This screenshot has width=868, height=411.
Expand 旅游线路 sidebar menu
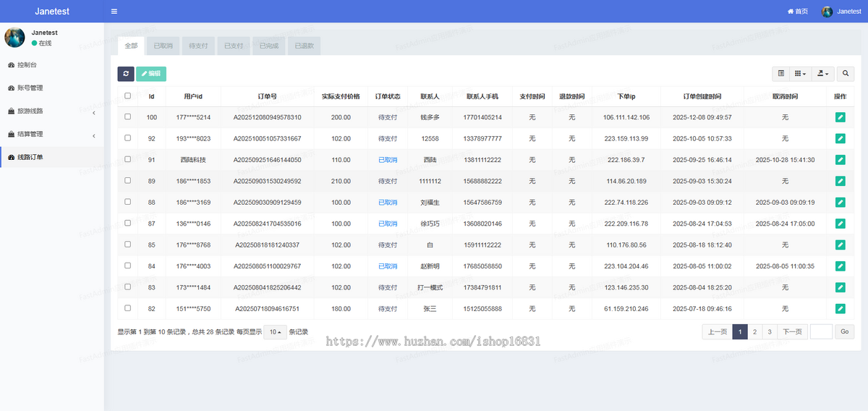[x=52, y=111]
